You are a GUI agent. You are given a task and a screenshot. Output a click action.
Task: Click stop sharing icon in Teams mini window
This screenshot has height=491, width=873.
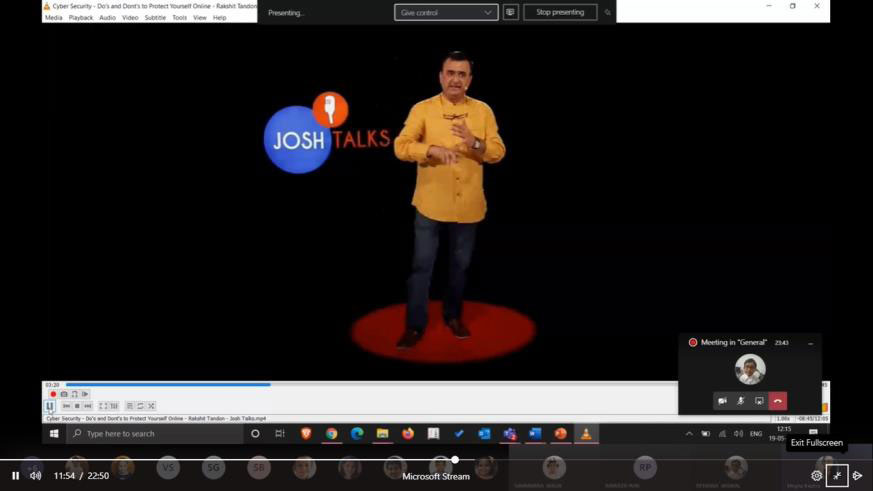click(x=759, y=401)
